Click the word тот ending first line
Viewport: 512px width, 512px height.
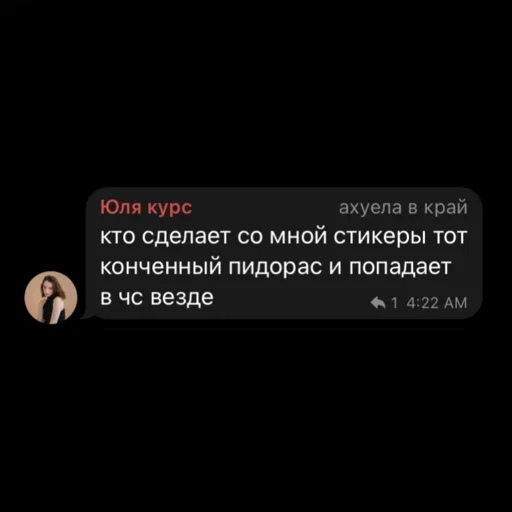tap(450, 237)
